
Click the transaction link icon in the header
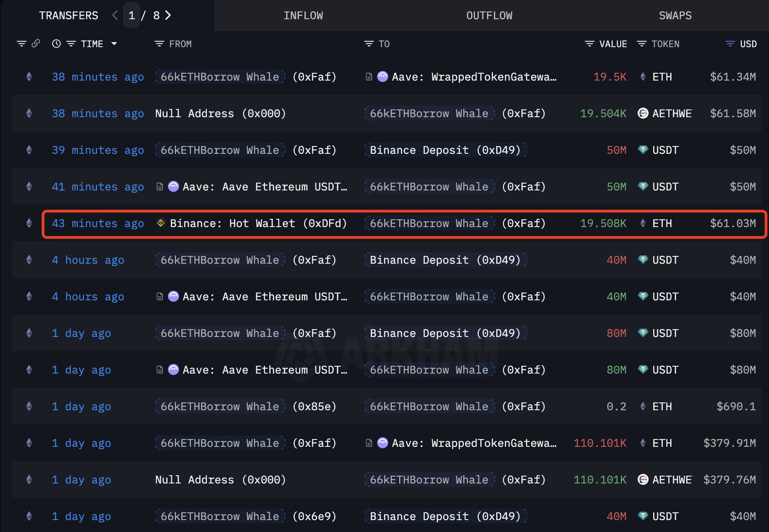pyautogui.click(x=36, y=43)
